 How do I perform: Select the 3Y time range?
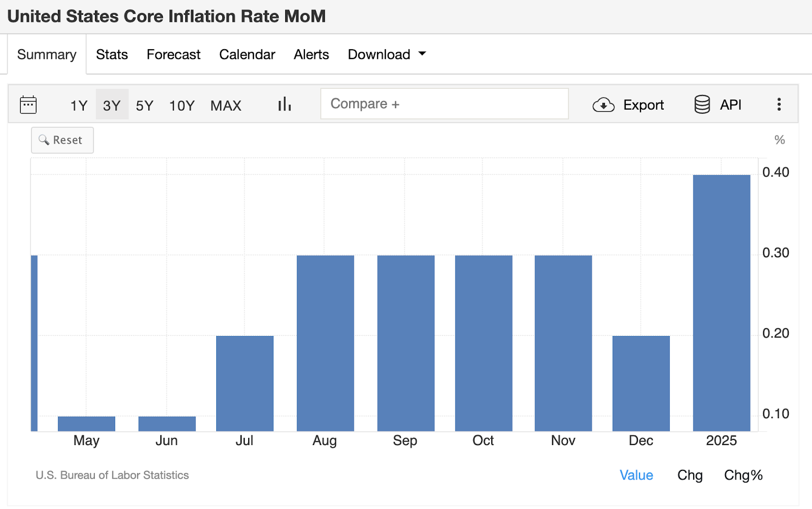click(112, 106)
